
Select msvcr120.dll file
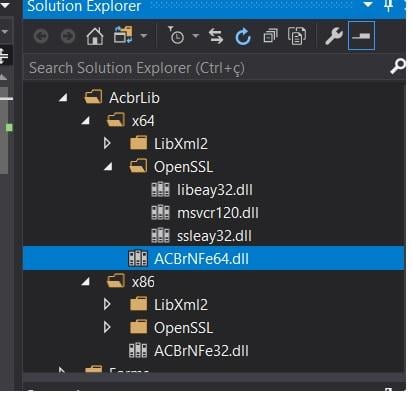[x=218, y=213]
